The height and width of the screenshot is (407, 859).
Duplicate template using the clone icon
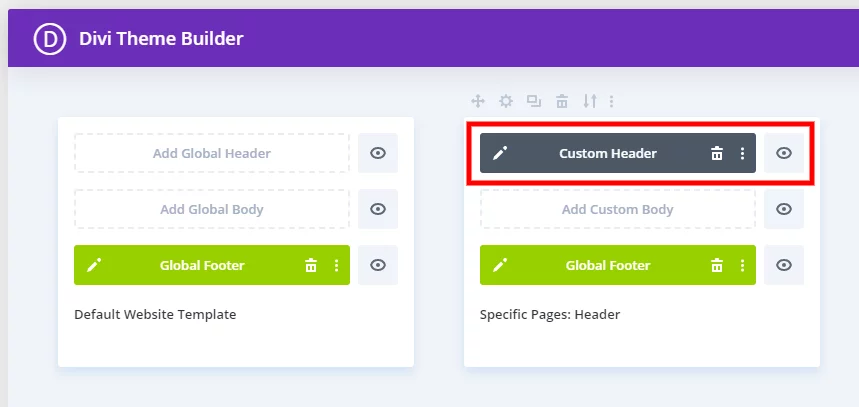534,101
